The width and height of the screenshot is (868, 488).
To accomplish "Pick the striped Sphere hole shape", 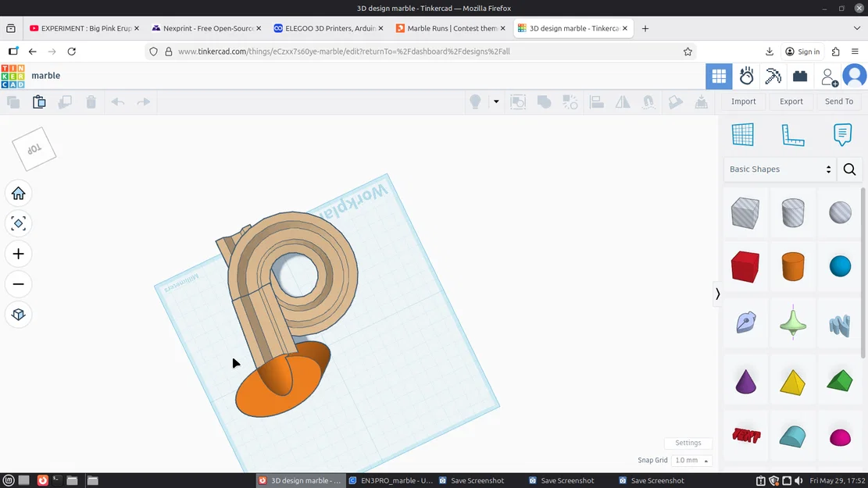I will click(x=840, y=212).
